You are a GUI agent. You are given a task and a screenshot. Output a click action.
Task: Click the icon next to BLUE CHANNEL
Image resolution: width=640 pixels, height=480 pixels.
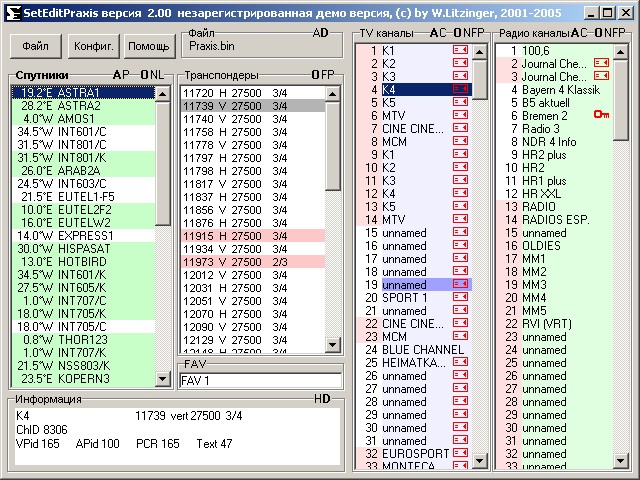(x=461, y=349)
